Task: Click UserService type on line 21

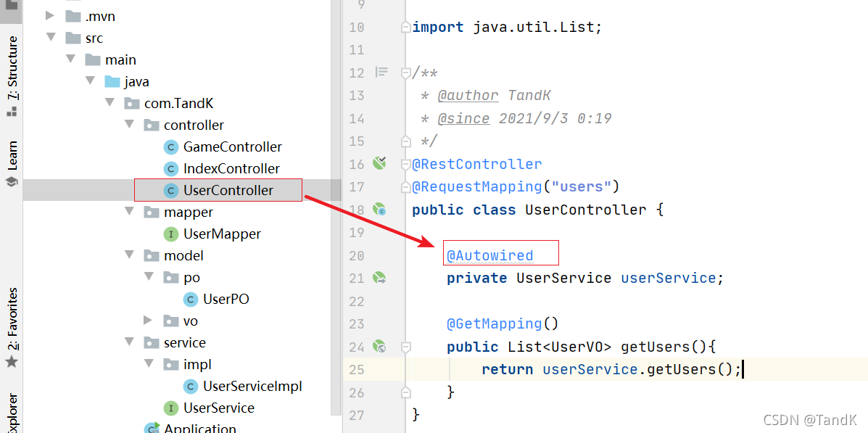Action: pyautogui.click(x=563, y=278)
